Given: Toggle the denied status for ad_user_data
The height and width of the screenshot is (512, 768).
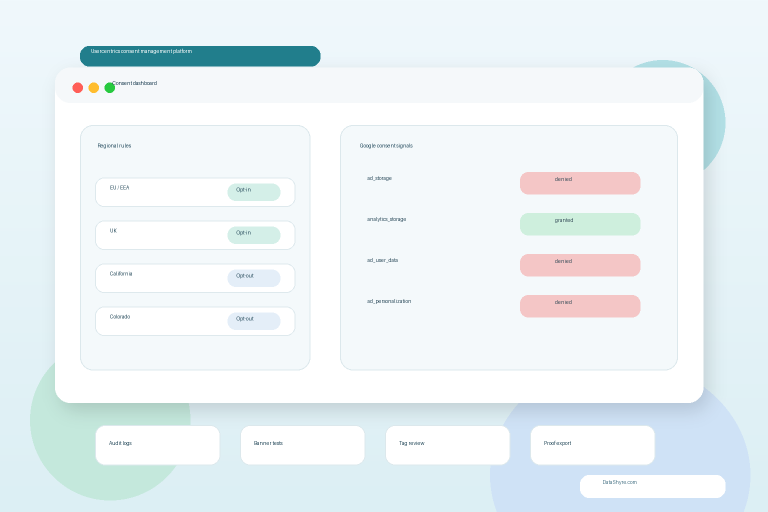Looking at the screenshot, I should [x=580, y=265].
